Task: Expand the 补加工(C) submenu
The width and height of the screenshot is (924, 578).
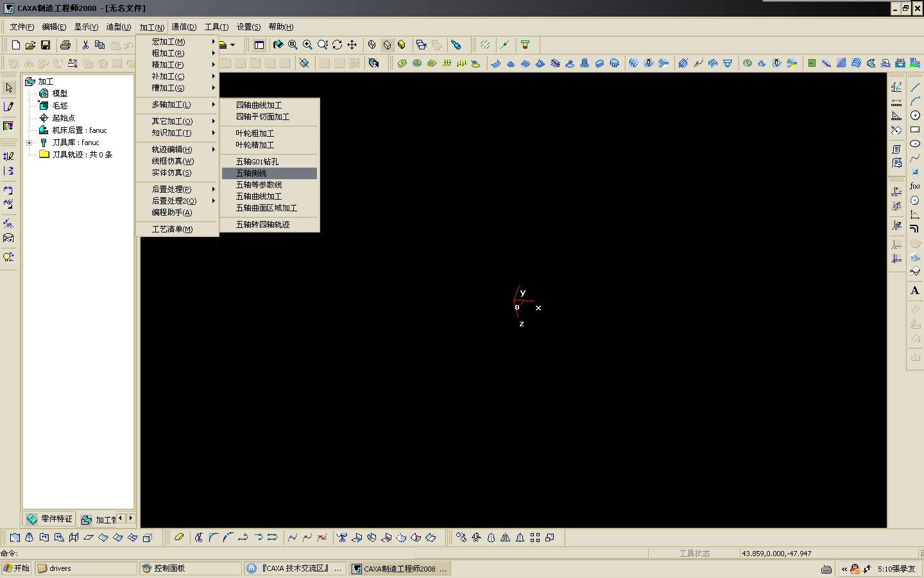Action: point(177,76)
